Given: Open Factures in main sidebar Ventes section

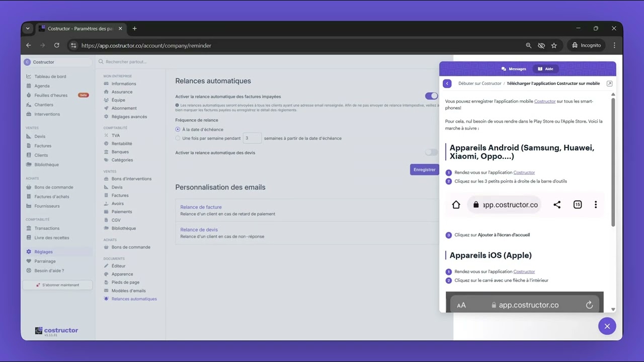Looking at the screenshot, I should 43,146.
